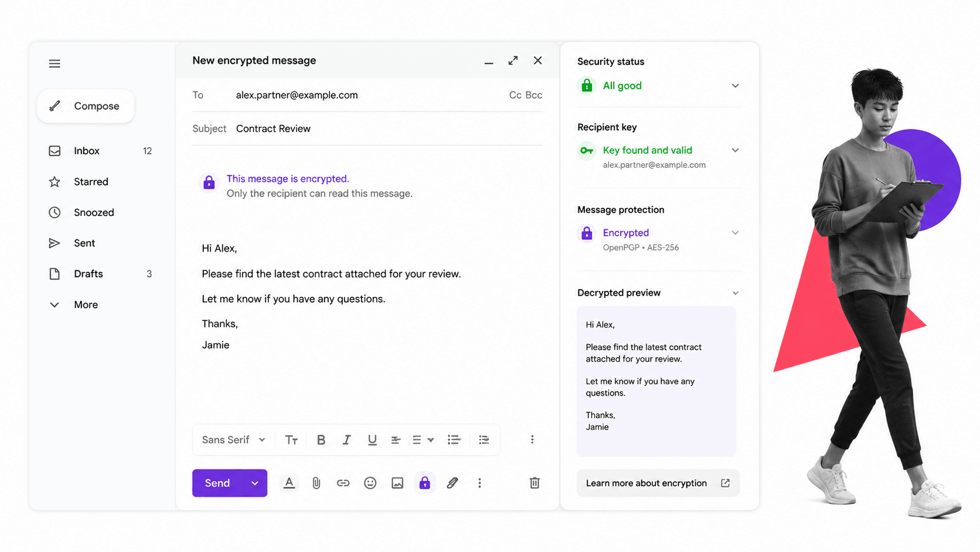
Task: Discard draft with trash icon
Action: (x=535, y=483)
